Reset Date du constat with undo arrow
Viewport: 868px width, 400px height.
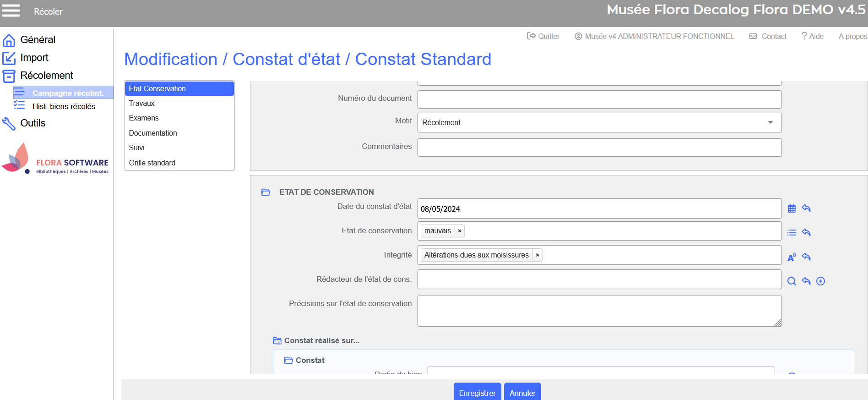(806, 208)
